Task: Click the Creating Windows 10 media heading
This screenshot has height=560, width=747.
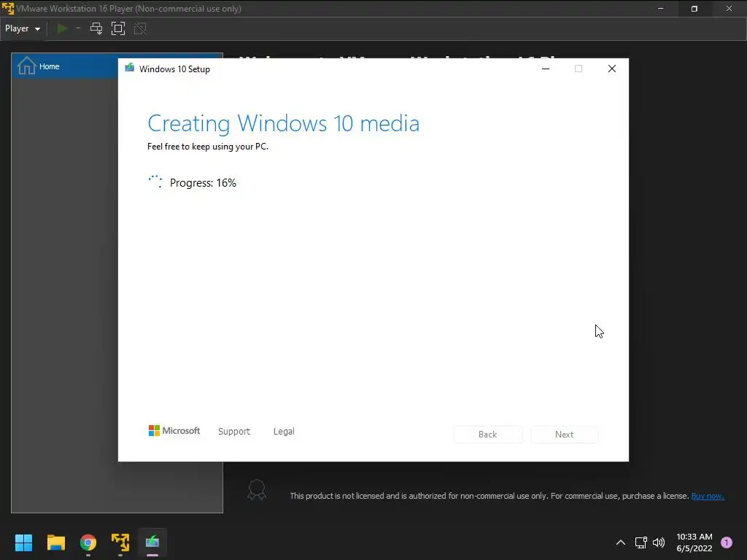Action: [284, 123]
